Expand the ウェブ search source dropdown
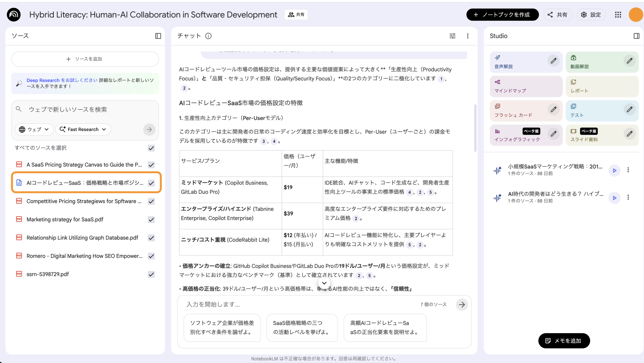The height and width of the screenshot is (363, 644). point(34,129)
